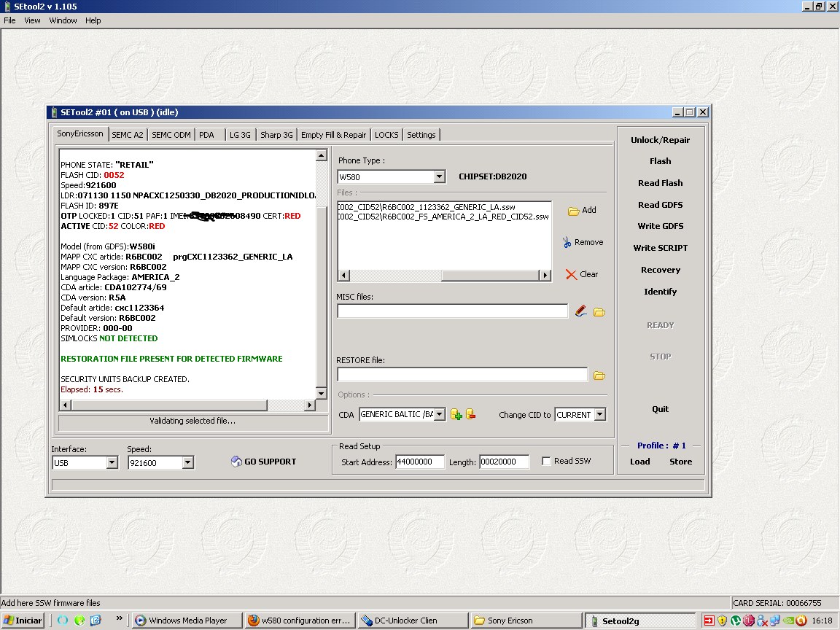Viewport: 840px width, 630px height.
Task: Select the FS_AMERICA_2_LA_RED_CID52.ssw file entry
Action: tap(443, 217)
